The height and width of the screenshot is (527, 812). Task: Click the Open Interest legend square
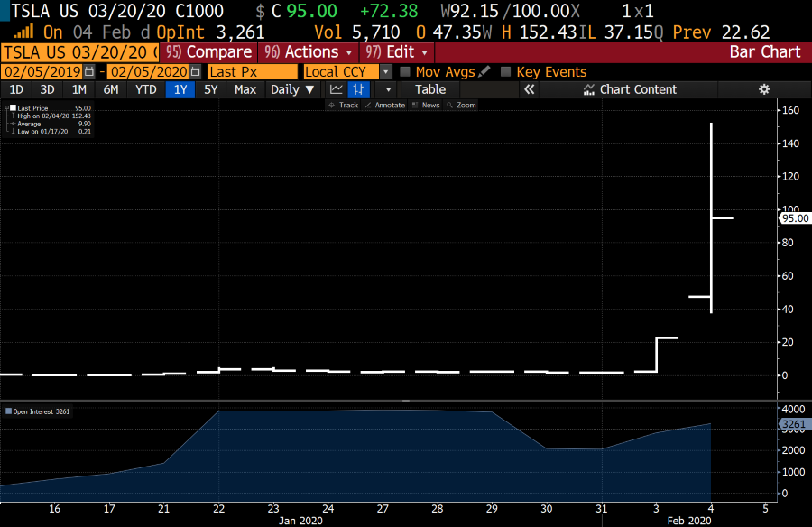coord(8,411)
